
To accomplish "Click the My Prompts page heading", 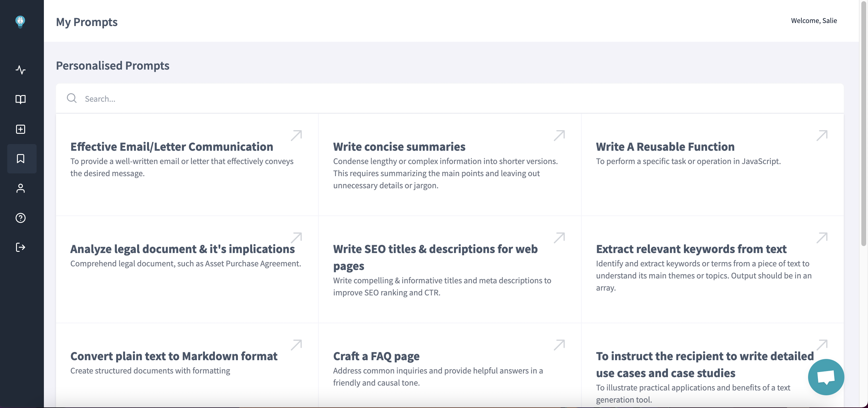I will pyautogui.click(x=87, y=22).
